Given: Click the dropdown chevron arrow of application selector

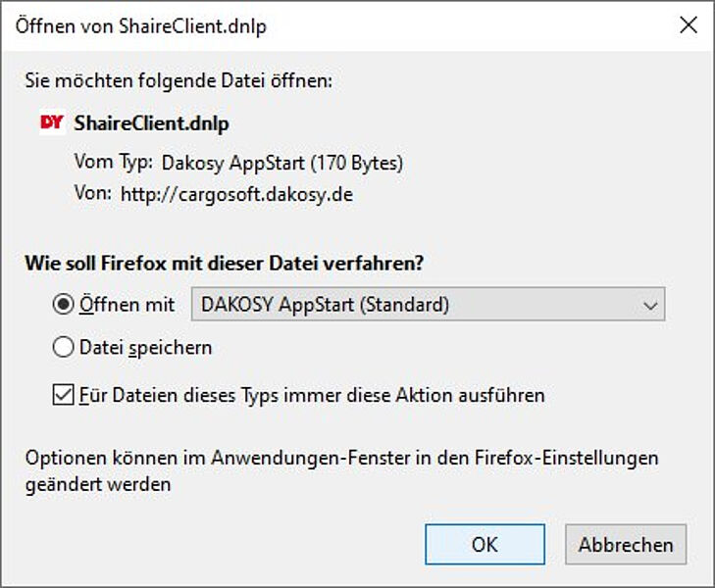Looking at the screenshot, I should [x=649, y=306].
